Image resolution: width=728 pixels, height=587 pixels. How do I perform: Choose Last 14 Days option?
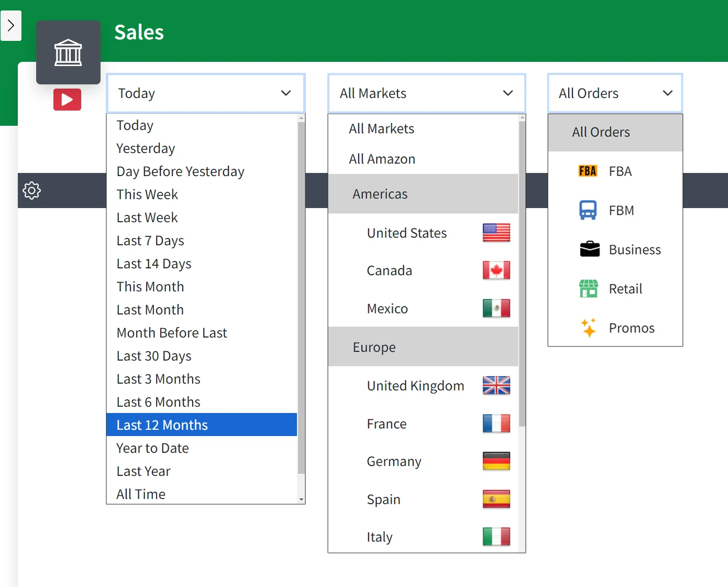(202, 264)
